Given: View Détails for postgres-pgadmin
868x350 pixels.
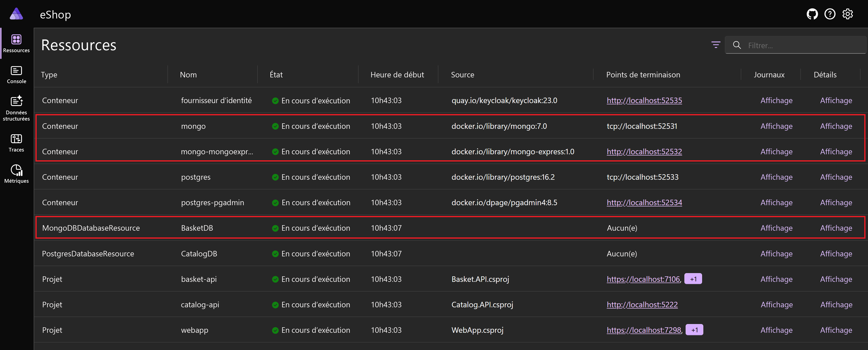Looking at the screenshot, I should 836,203.
